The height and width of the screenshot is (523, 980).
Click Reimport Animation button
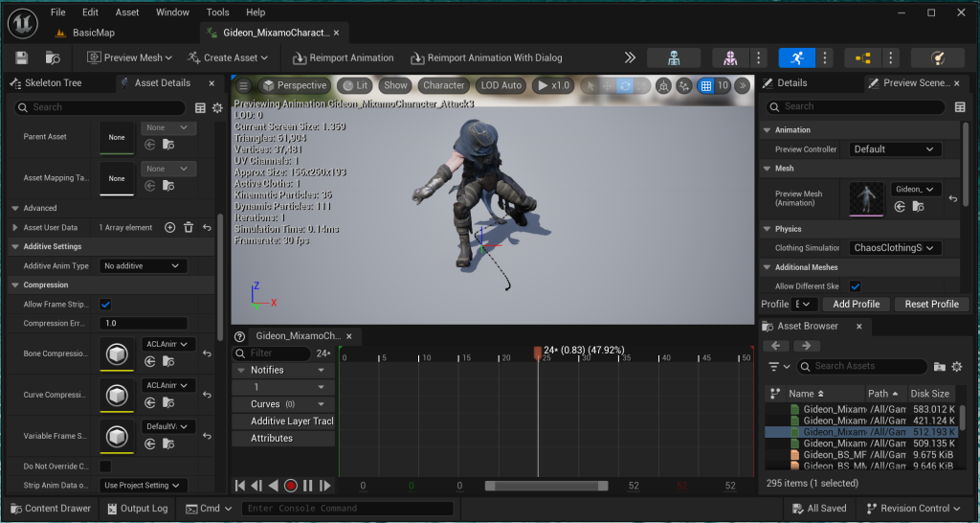pyautogui.click(x=344, y=57)
